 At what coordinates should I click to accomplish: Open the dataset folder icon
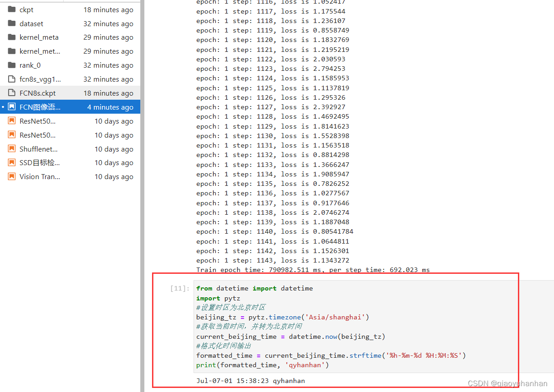click(x=12, y=23)
